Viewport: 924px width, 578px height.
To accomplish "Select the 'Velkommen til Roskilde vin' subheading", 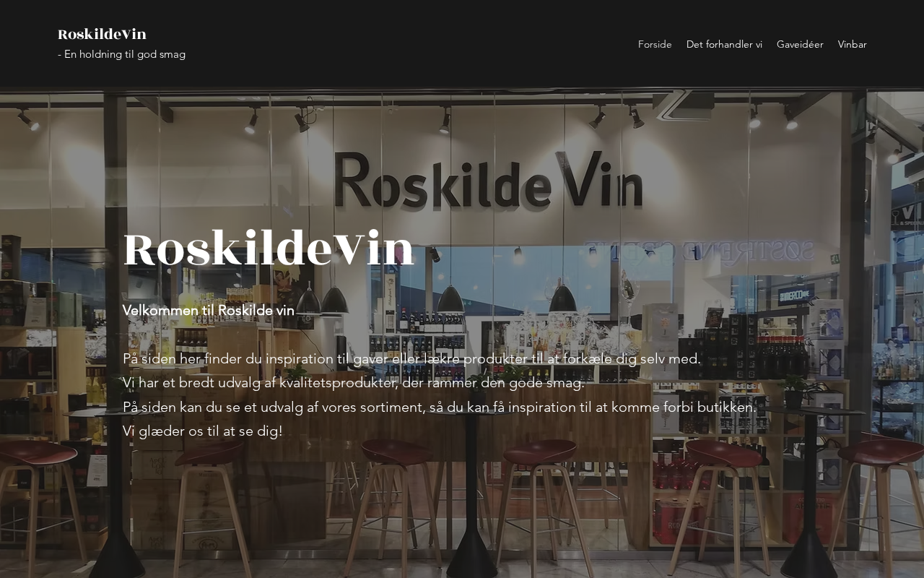I will pos(209,311).
